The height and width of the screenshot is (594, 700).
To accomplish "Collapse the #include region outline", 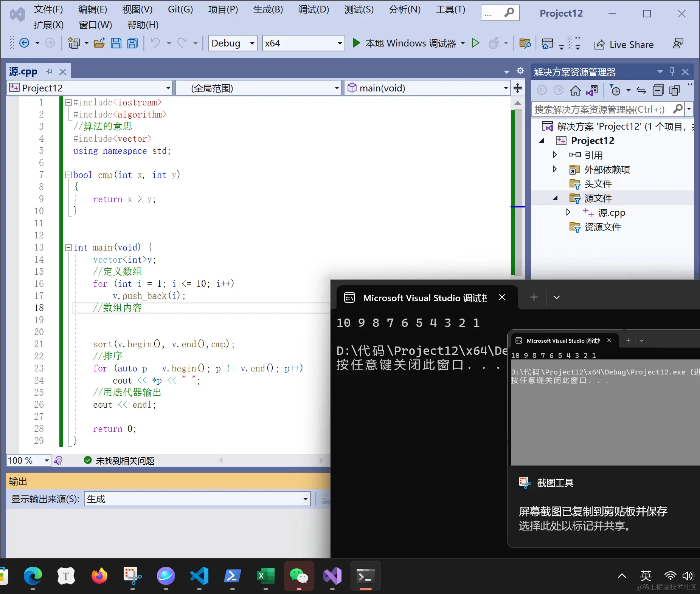I will 68,102.
